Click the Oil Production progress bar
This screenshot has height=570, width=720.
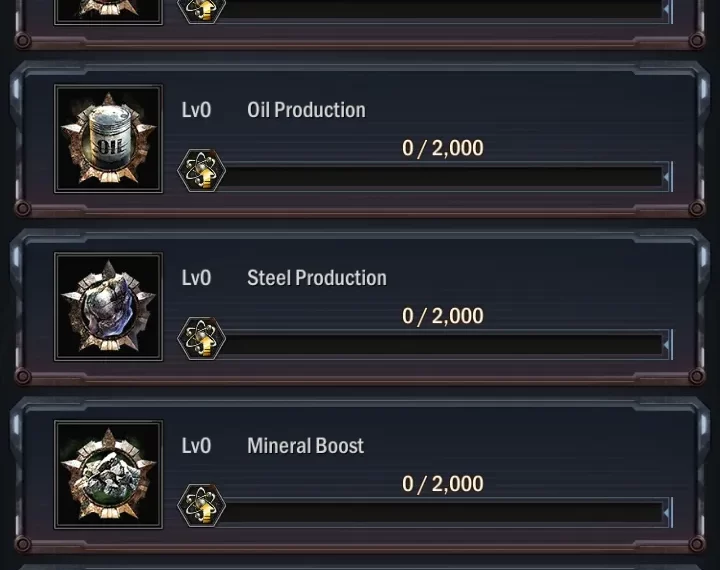pos(445,178)
